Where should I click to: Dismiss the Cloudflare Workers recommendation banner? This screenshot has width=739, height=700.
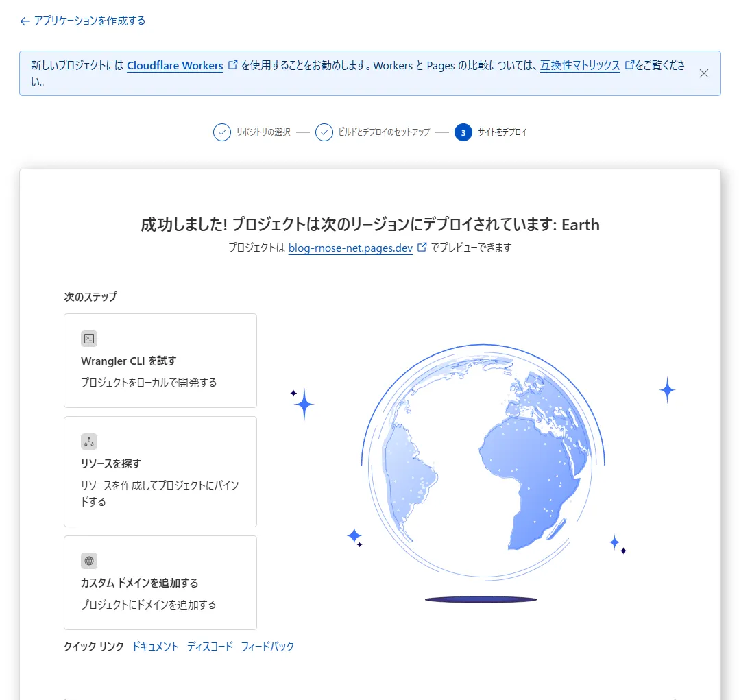point(704,73)
